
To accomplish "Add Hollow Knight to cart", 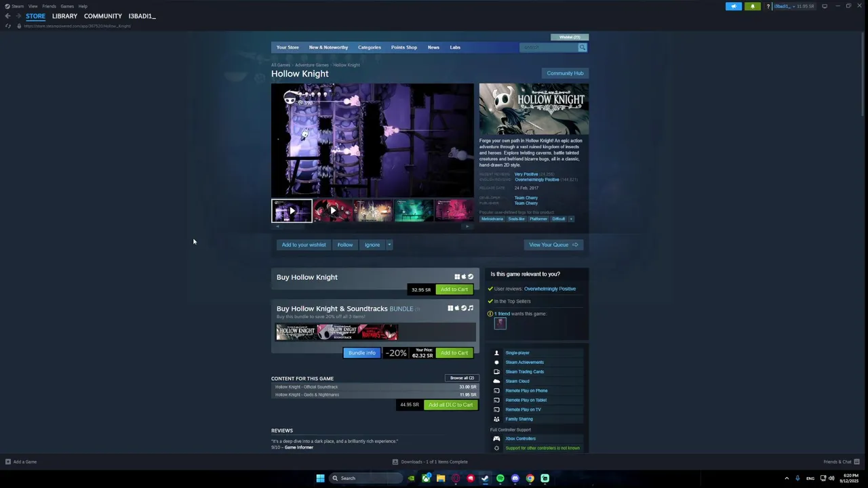I will point(454,289).
